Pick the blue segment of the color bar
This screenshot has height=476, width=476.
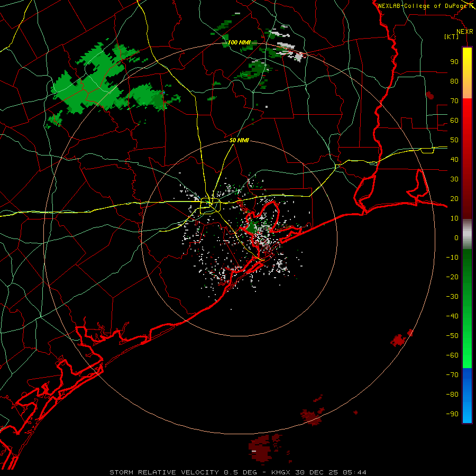(x=467, y=396)
